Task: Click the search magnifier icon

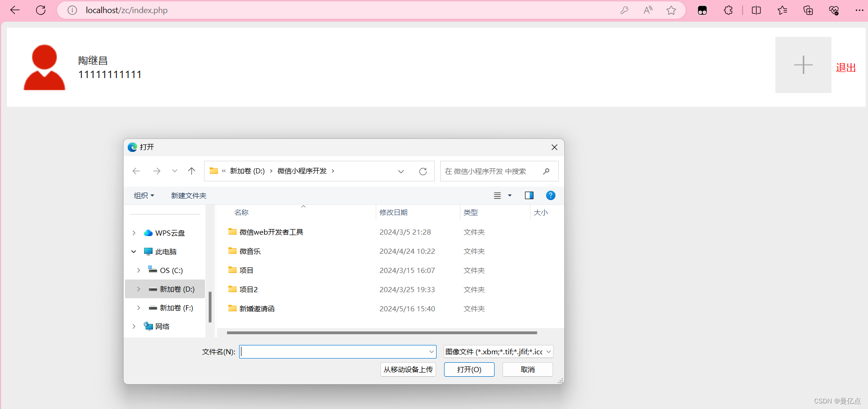Action: [546, 172]
